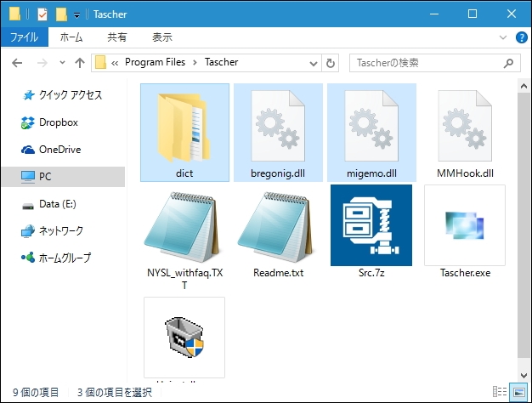Expand the ribbon with the chevron
This screenshot has width=532, height=403.
pyautogui.click(x=503, y=37)
